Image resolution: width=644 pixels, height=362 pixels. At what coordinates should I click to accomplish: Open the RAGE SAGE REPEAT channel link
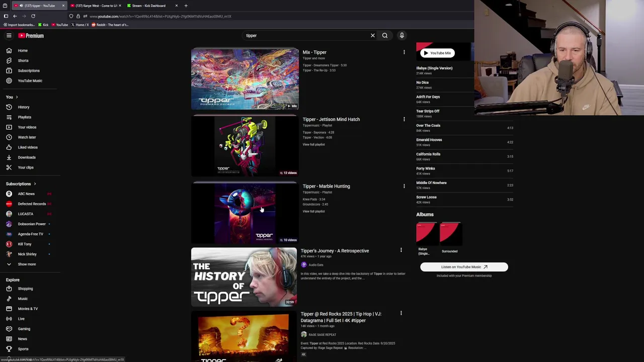322,335
